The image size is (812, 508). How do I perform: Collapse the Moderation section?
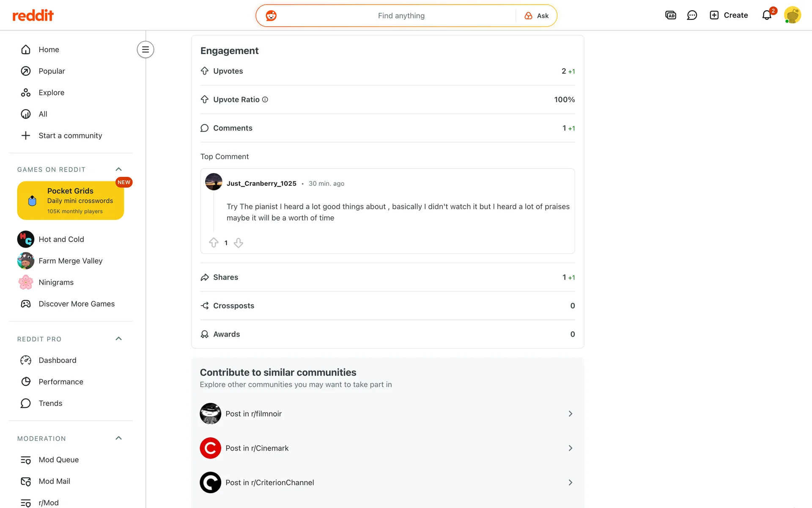coord(118,438)
